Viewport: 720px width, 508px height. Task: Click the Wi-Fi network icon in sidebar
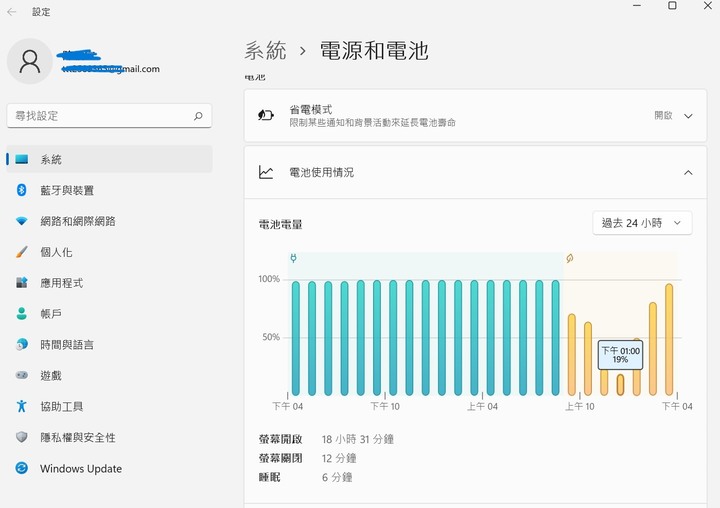tap(22, 221)
